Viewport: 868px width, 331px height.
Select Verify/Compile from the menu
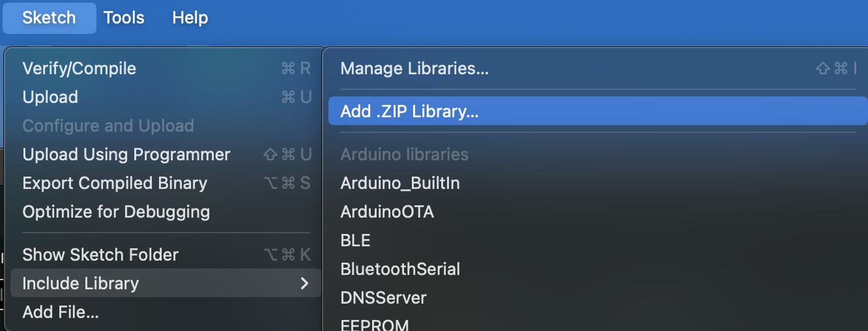80,68
